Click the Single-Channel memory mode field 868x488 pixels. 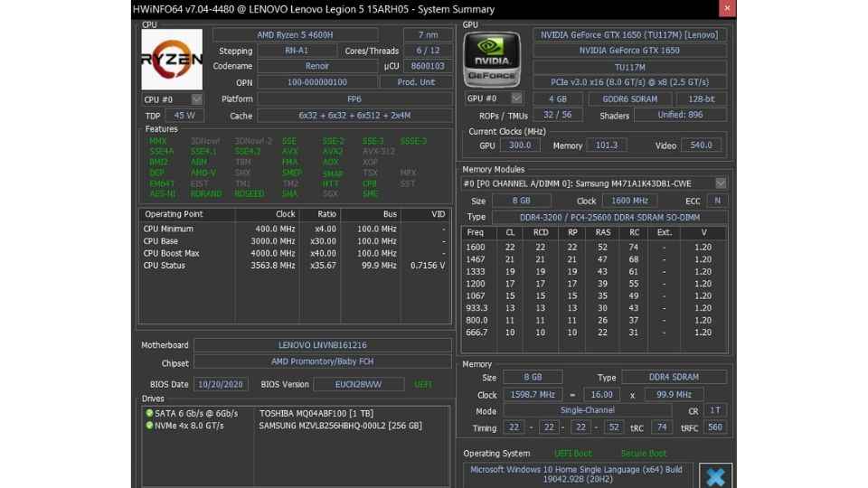pyautogui.click(x=587, y=410)
